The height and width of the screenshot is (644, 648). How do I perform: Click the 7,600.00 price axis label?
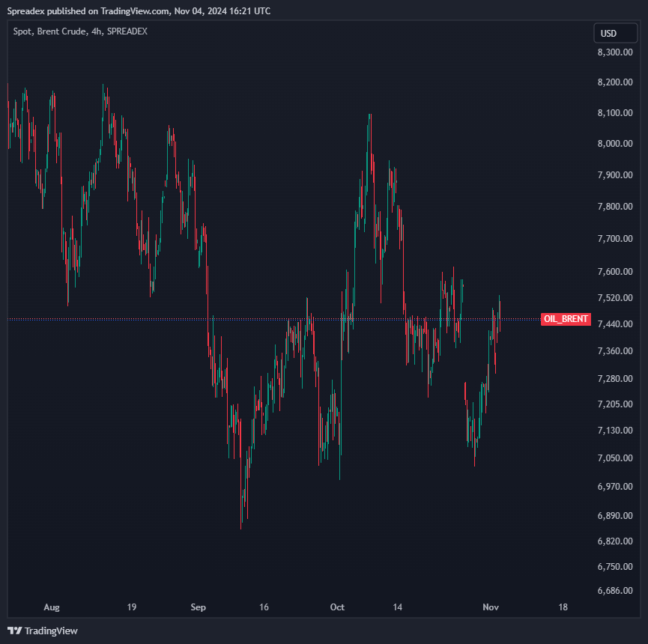point(615,271)
